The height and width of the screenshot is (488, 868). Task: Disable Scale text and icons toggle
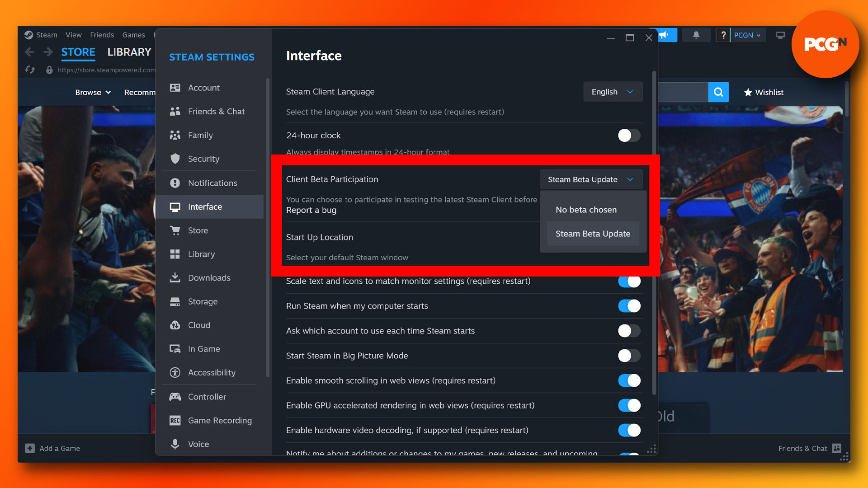click(x=629, y=281)
